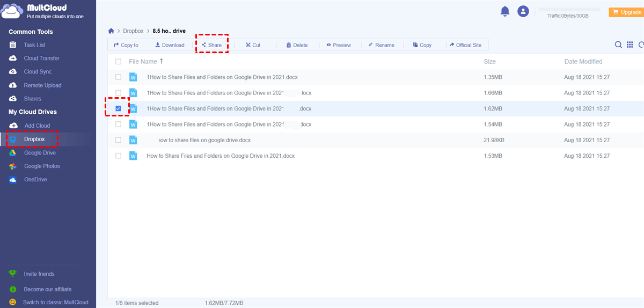644x308 pixels.
Task: Click the Invite friends trophy icon
Action: pyautogui.click(x=13, y=273)
